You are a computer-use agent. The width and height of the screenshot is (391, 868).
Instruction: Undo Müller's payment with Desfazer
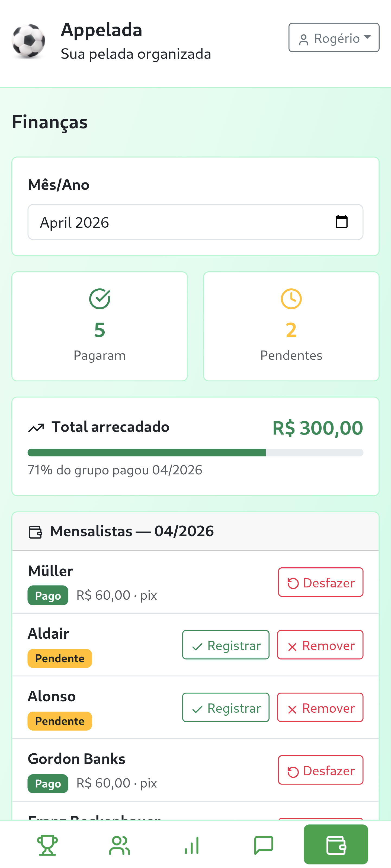point(321,582)
